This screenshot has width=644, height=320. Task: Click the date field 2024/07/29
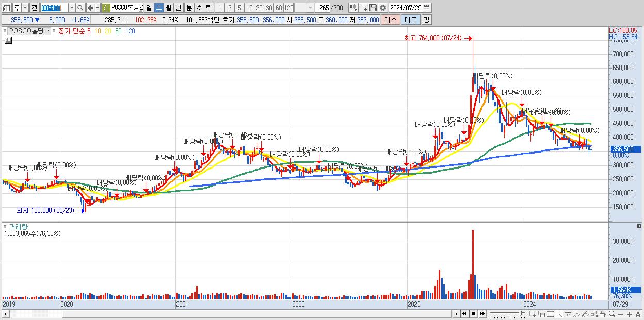[x=405, y=8]
